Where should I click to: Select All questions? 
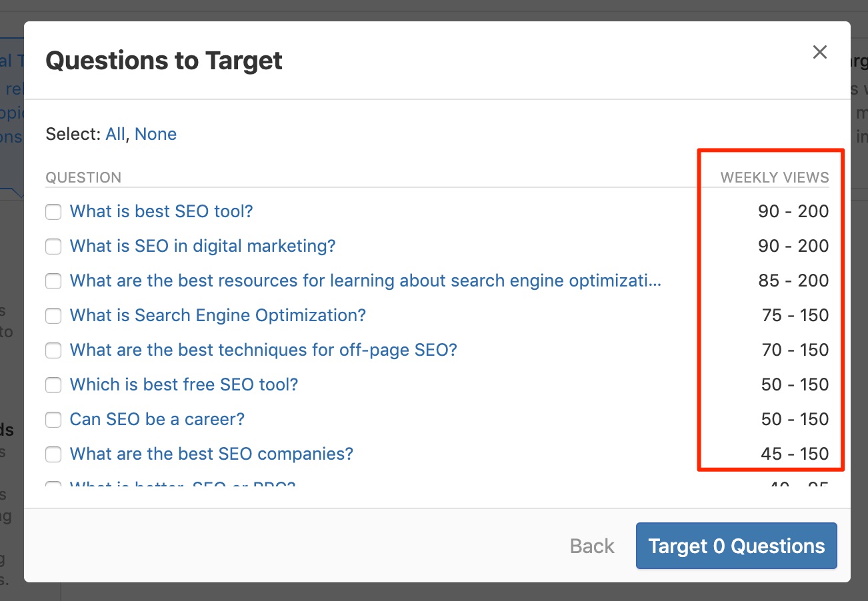pyautogui.click(x=115, y=134)
